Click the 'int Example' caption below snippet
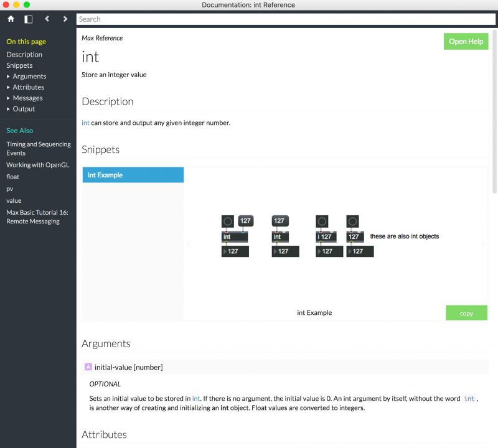 (314, 313)
